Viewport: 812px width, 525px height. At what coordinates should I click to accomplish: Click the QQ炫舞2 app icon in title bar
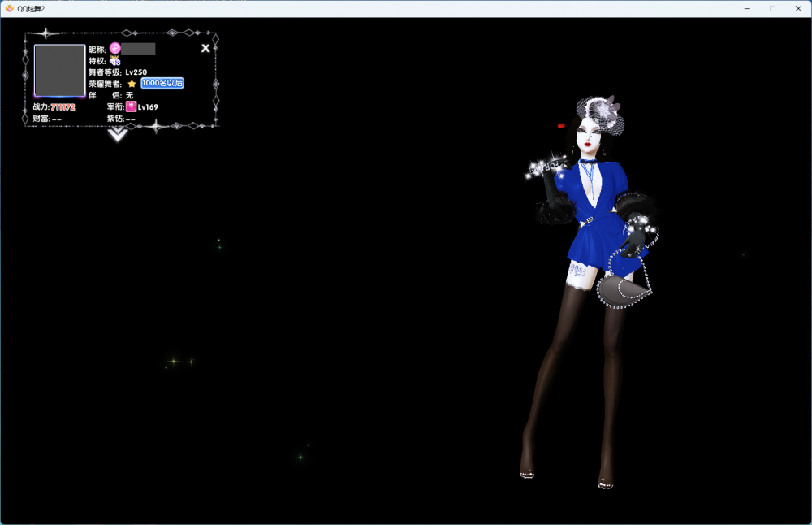coord(9,8)
